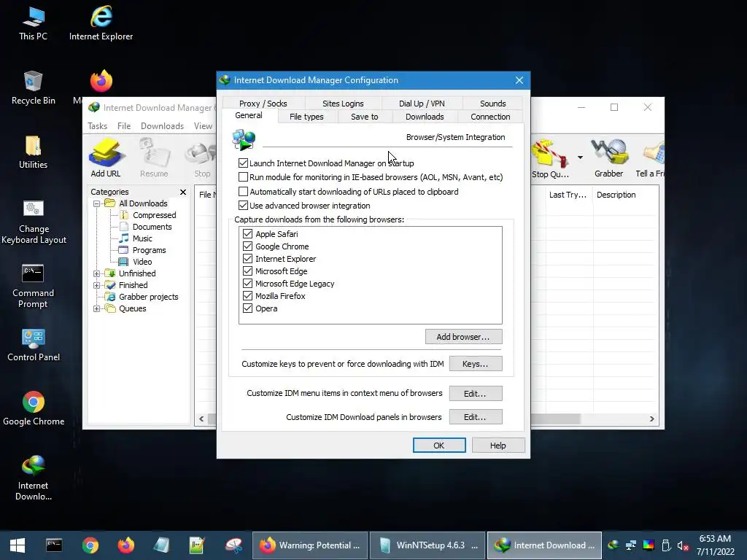Toggle Launch Internet Download Manager on startup
This screenshot has width=747, height=560.
243,163
